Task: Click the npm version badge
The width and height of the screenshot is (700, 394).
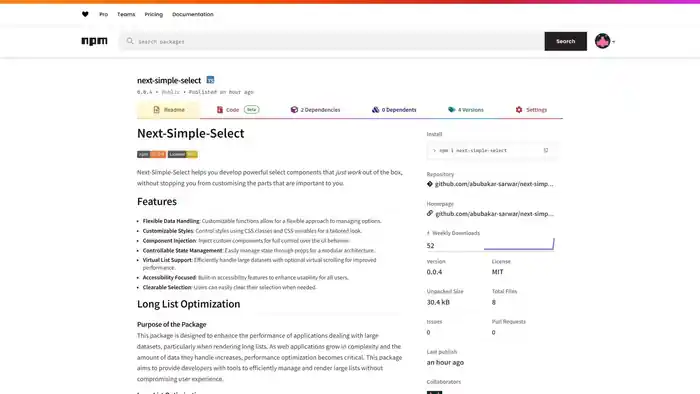Action: (x=151, y=154)
